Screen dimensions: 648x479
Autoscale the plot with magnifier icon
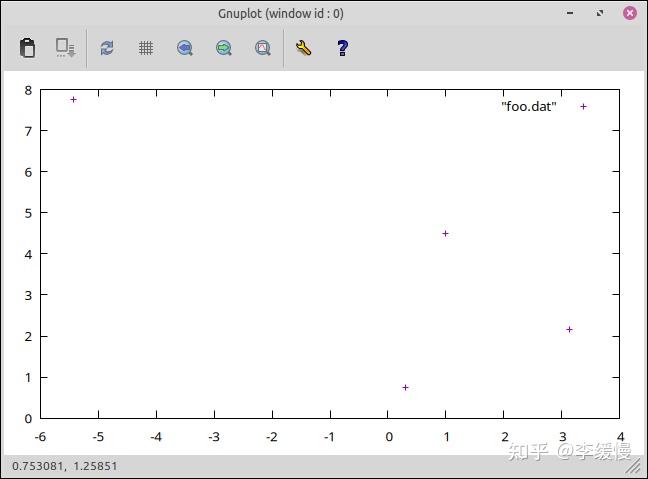tap(262, 48)
